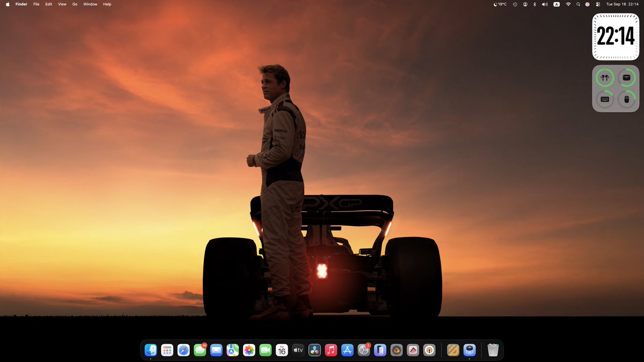Screen dimensions: 644x362
Task: Open the Photos app in Dock
Action: [x=249, y=350]
